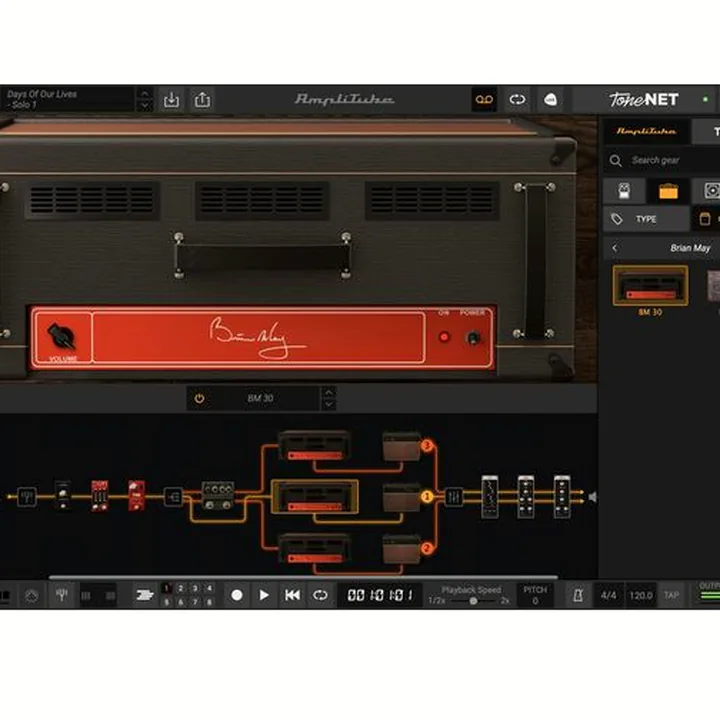Select cabinet number 1 in chain

402,497
